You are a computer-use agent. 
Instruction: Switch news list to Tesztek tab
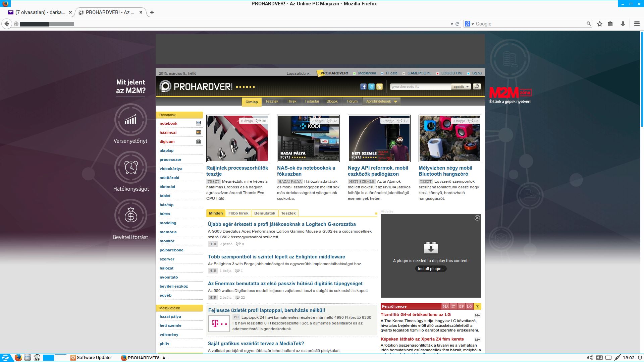(288, 213)
